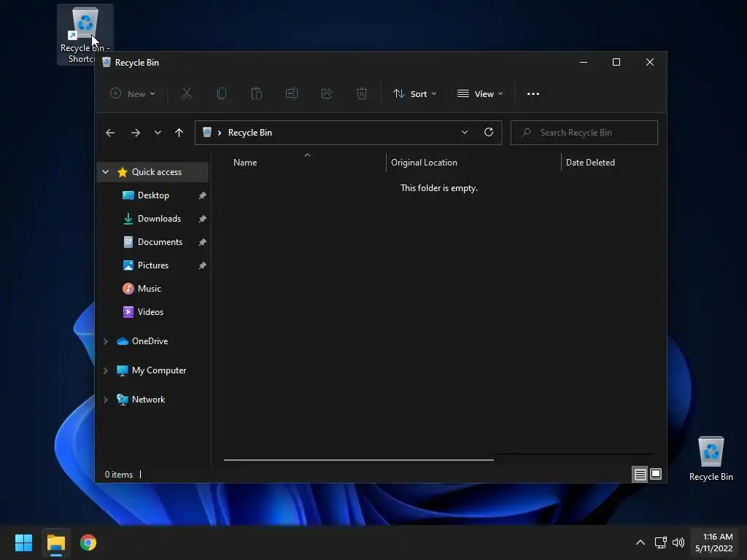Screen dimensions: 747x560
Task: Click the Delete trash icon in toolbar
Action: coord(362,94)
